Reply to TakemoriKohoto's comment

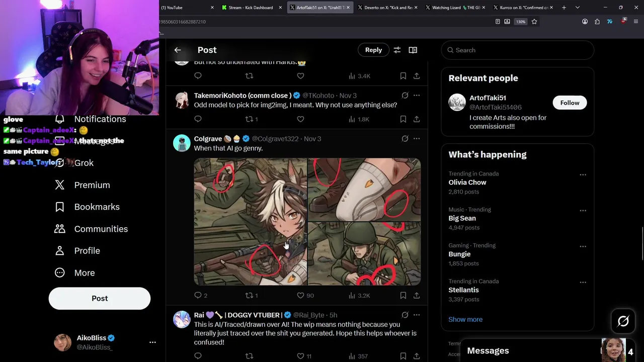[x=198, y=119]
